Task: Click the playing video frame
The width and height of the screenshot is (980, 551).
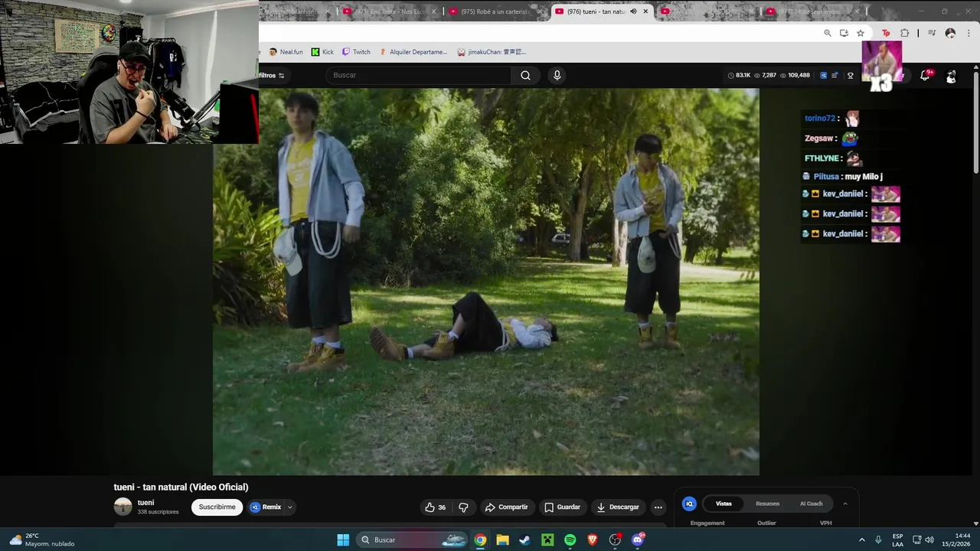Action: click(x=485, y=282)
